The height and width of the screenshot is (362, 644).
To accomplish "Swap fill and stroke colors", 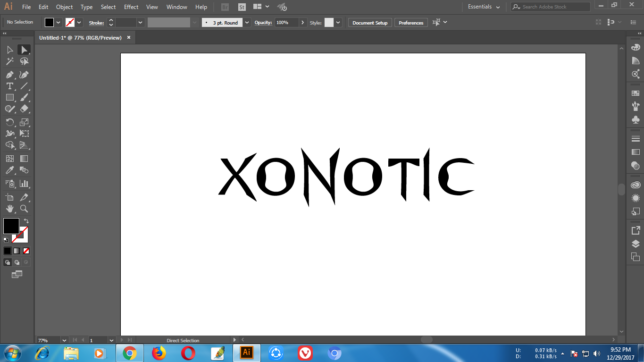I will coord(26,221).
